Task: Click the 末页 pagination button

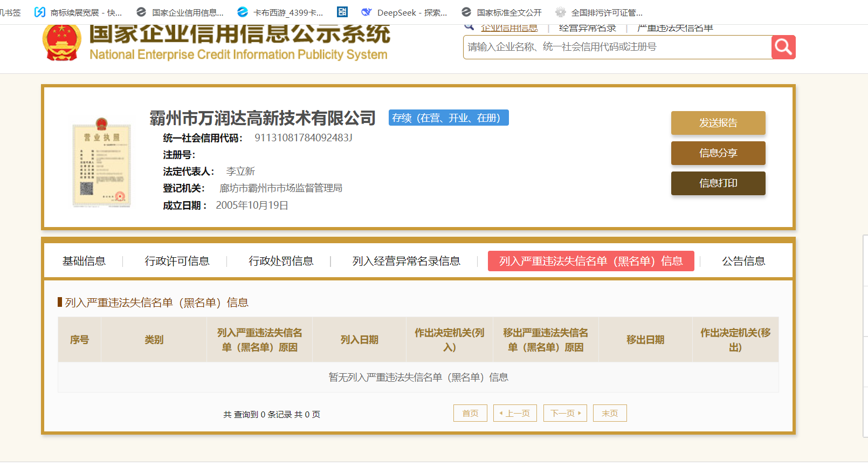Action: tap(610, 413)
